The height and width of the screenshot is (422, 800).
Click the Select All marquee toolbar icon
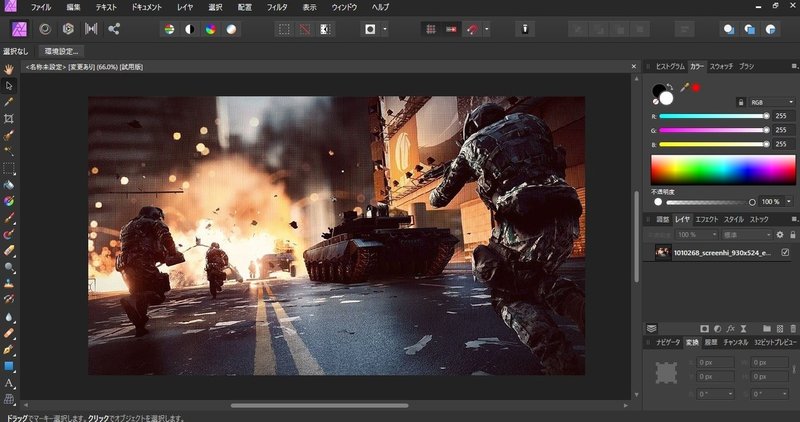tap(284, 30)
